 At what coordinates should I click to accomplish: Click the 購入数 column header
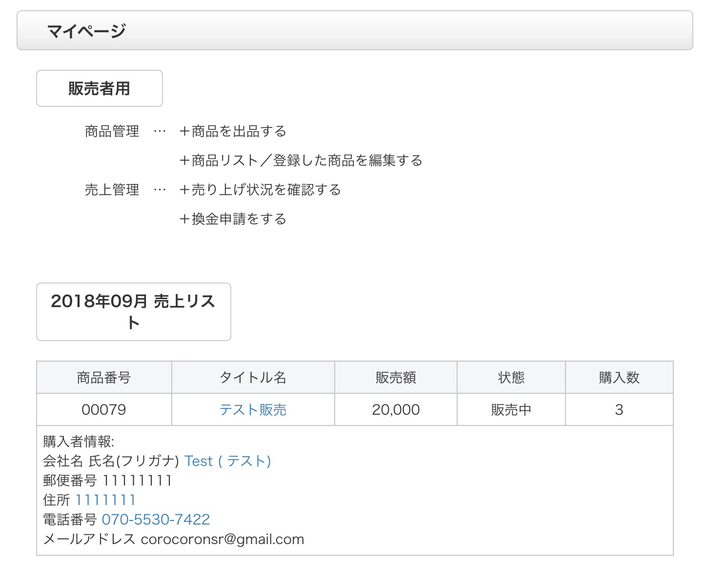pos(619,377)
